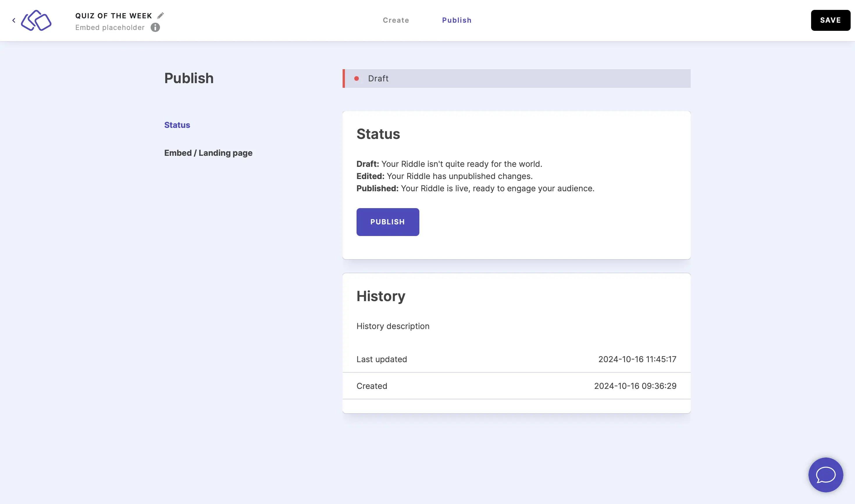Click the Embed / Landing page sidebar link
The height and width of the screenshot is (504, 855).
(208, 152)
